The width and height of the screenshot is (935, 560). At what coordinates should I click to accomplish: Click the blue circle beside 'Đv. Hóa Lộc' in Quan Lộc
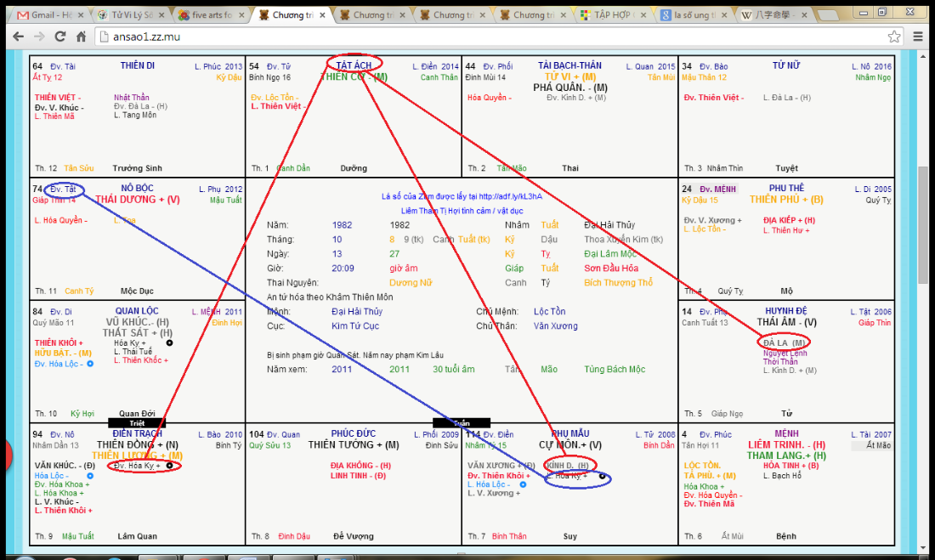[90, 364]
